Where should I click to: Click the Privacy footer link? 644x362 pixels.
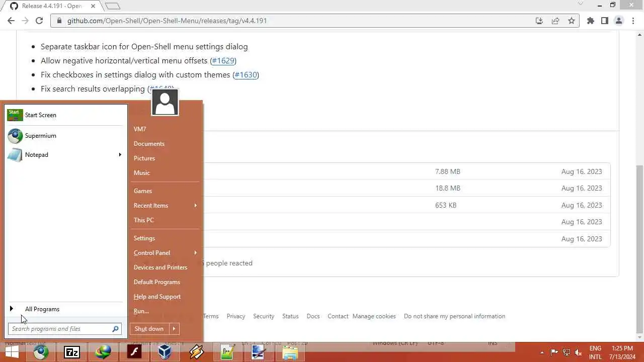236,316
